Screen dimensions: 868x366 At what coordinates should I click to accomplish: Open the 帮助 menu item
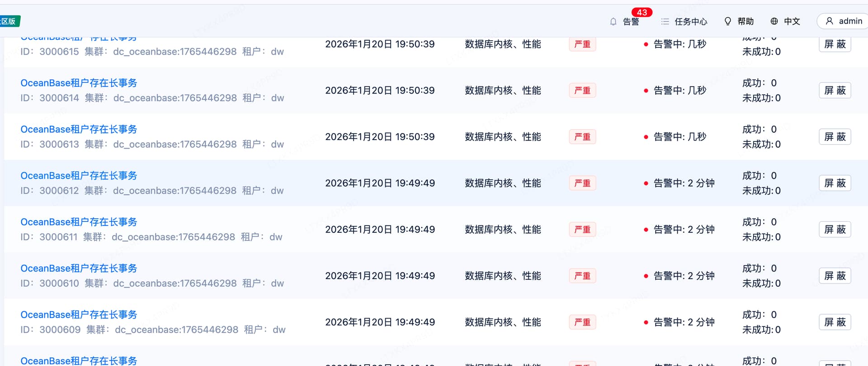pos(745,21)
